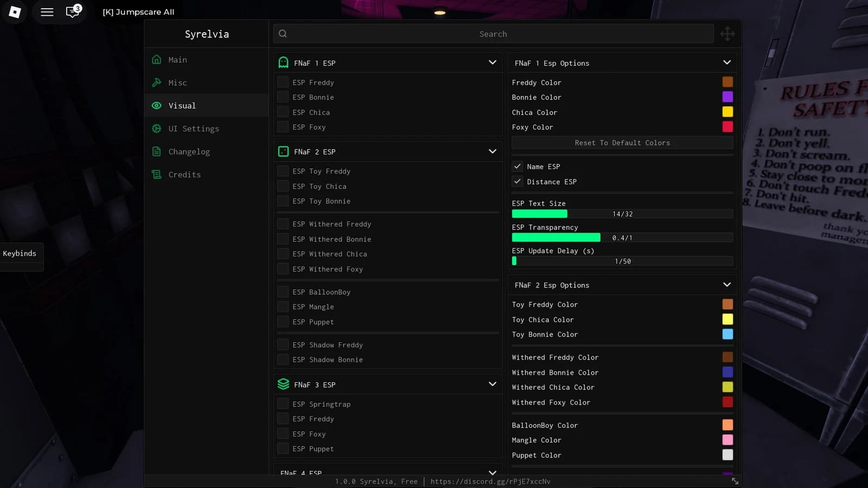The image size is (868, 488).
Task: Open the Freddy Color swatch
Action: click(727, 82)
